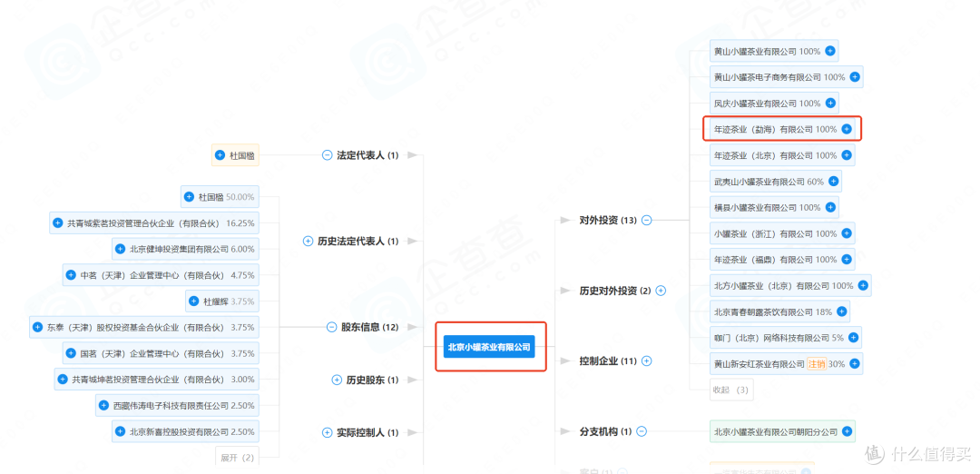The width and height of the screenshot is (980, 474).
Task: Select the 股东信息 branch label
Action: point(360,327)
